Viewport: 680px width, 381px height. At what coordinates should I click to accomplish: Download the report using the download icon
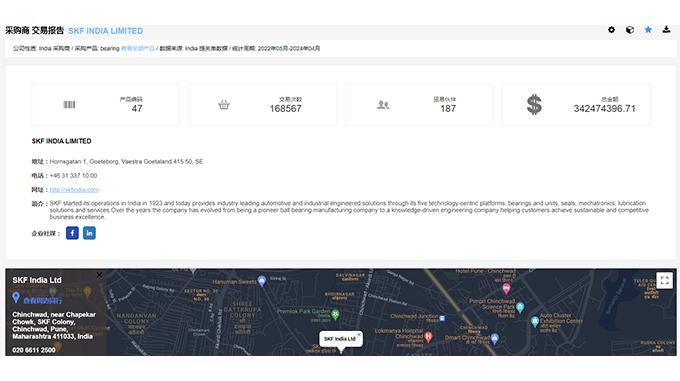[666, 29]
